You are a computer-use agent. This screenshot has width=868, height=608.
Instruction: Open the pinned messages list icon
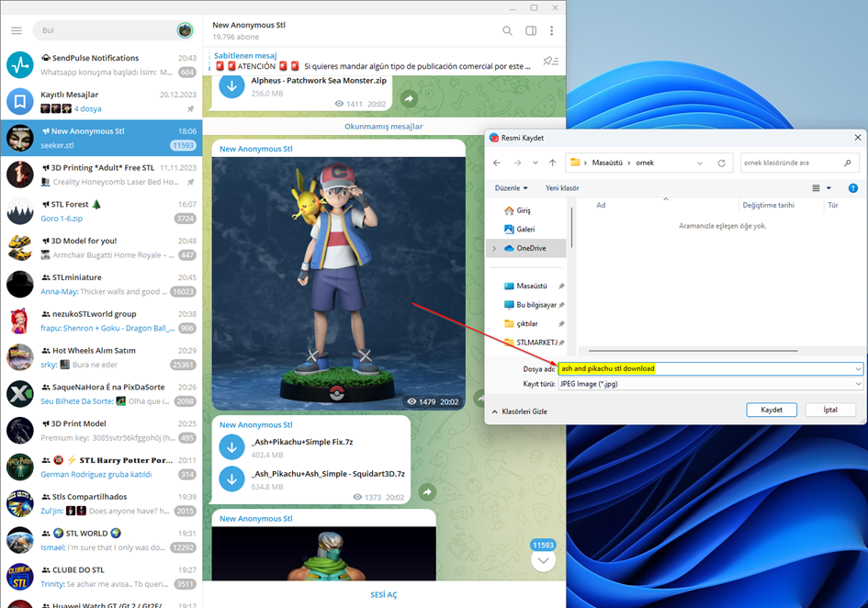point(551,61)
